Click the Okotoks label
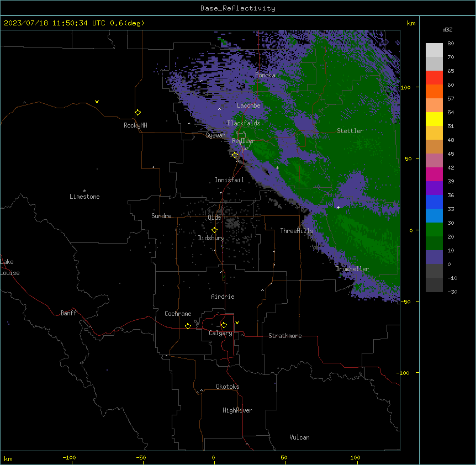This screenshot has height=465, width=476. click(228, 387)
